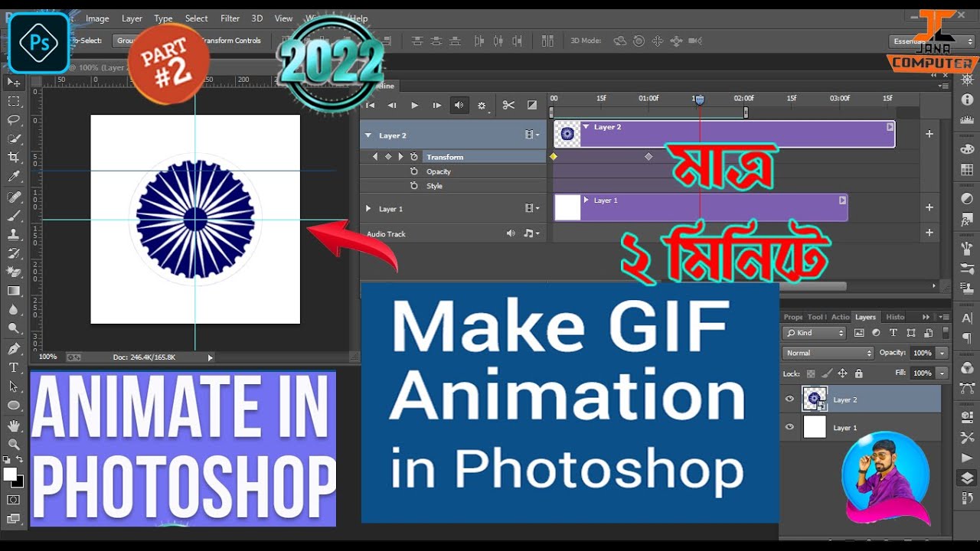Open the Filter menu

230,18
